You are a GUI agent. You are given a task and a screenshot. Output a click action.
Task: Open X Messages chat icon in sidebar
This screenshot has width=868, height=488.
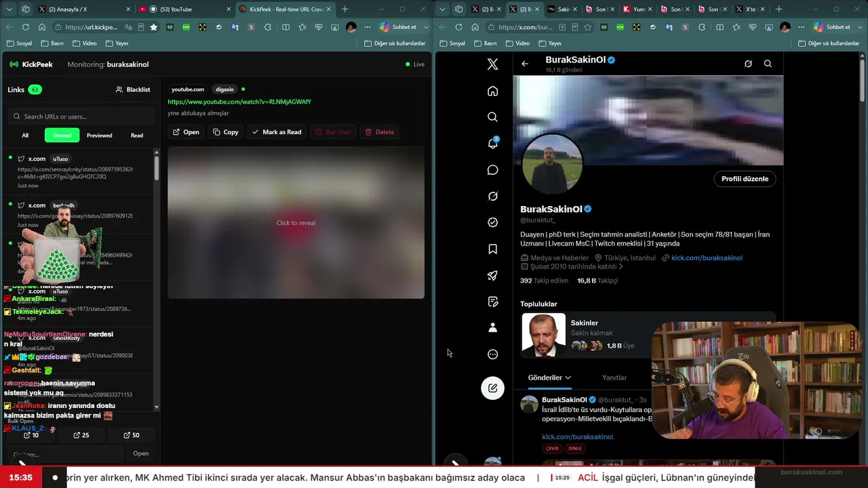point(493,170)
